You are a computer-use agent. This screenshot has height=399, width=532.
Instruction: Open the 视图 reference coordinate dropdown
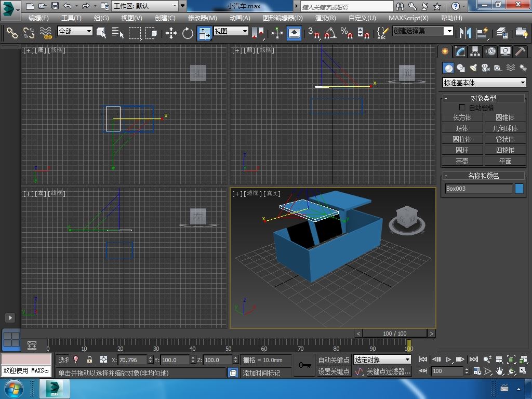(231, 31)
